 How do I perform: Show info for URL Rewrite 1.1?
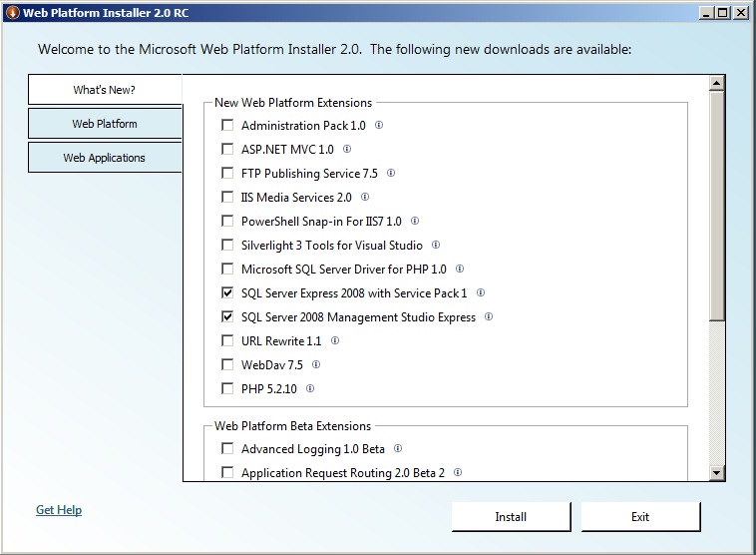(x=335, y=340)
